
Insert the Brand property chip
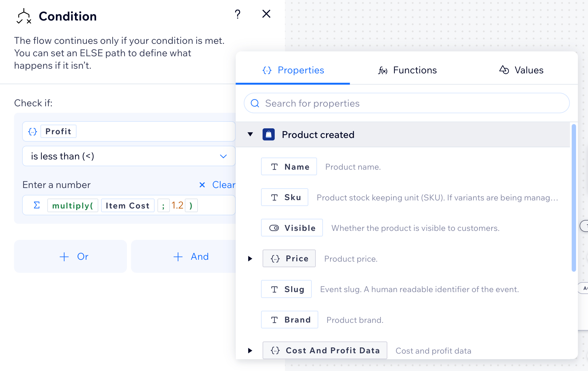[x=290, y=320]
